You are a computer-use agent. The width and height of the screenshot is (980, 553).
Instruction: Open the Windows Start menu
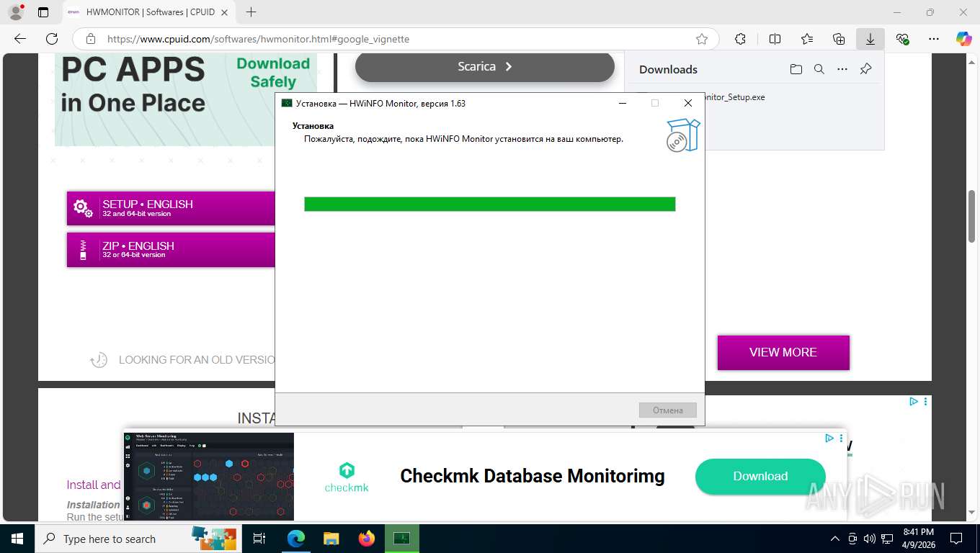click(x=17, y=539)
